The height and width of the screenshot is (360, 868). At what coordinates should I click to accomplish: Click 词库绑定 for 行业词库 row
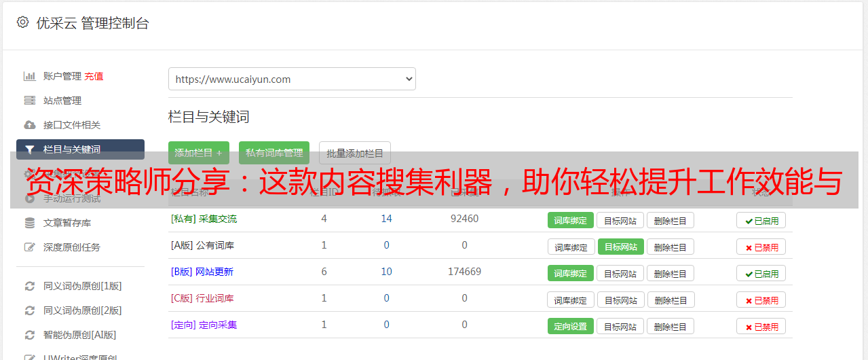point(571,300)
